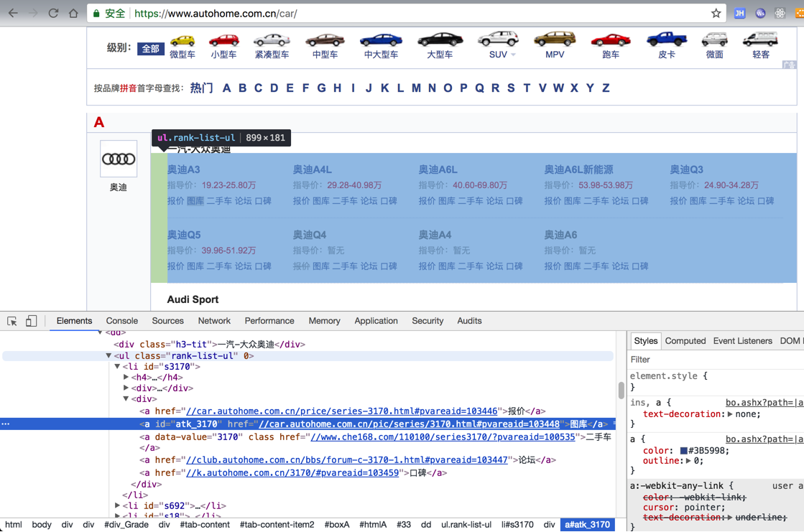This screenshot has height=532, width=804.
Task: Open the bo.ashx stylesheet link in a rule
Action: tap(764, 439)
